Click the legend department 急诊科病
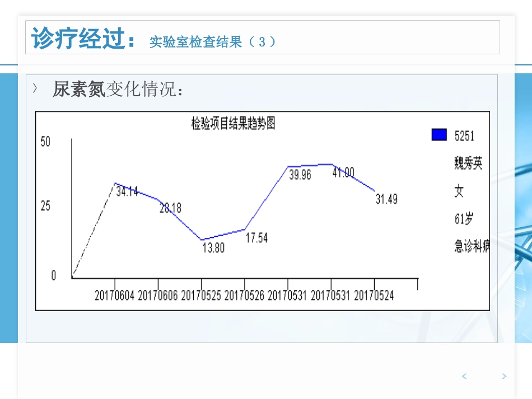The width and height of the screenshot is (532, 399). 472,246
